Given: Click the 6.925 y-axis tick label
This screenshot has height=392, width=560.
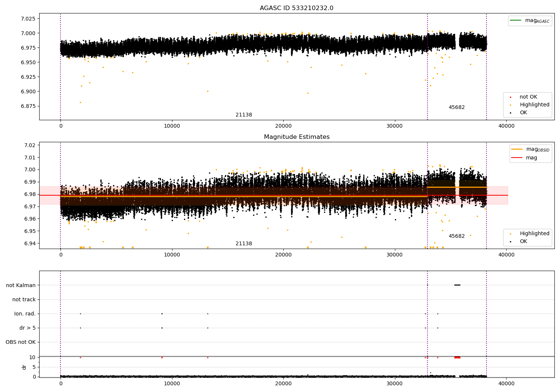Looking at the screenshot, I should click(x=28, y=77).
